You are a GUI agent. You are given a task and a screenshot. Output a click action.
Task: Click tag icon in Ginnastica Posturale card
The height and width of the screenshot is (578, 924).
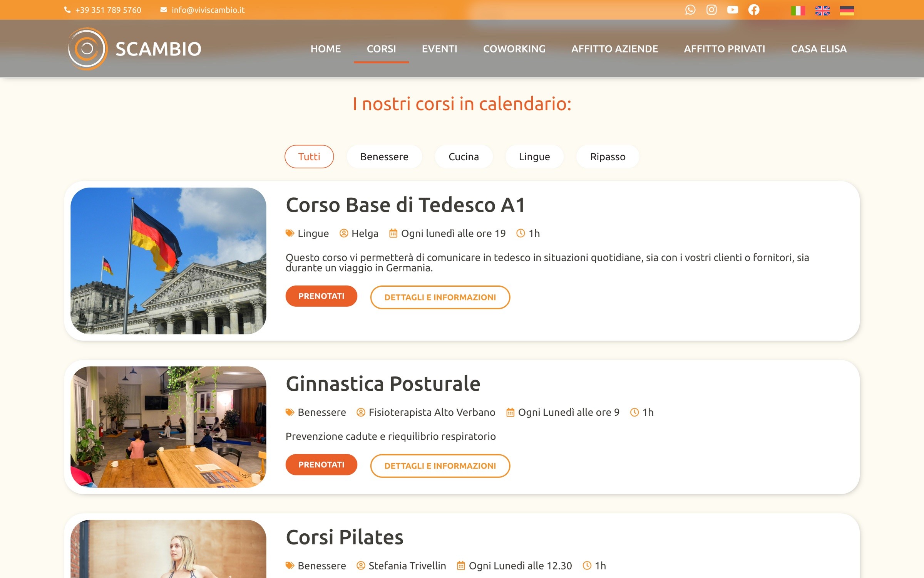(x=290, y=412)
